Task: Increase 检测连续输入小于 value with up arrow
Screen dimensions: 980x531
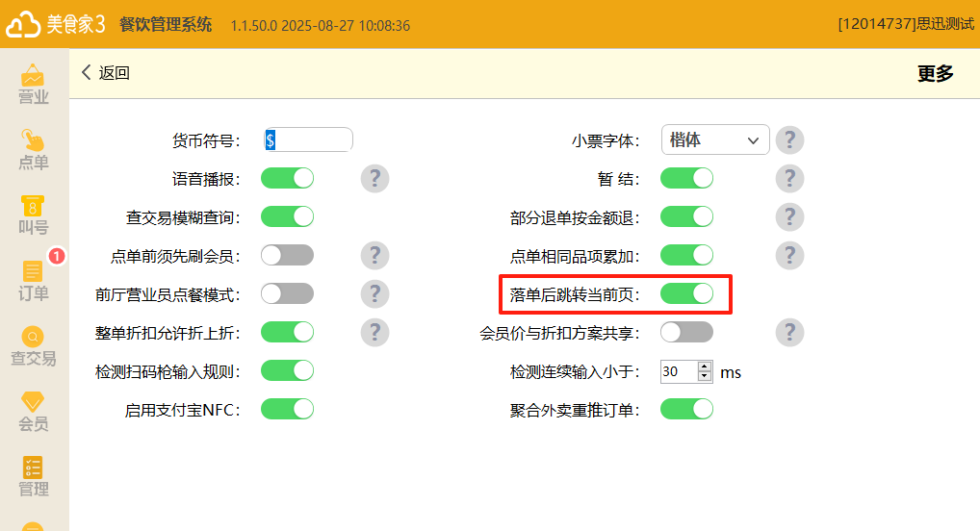Action: [x=705, y=367]
